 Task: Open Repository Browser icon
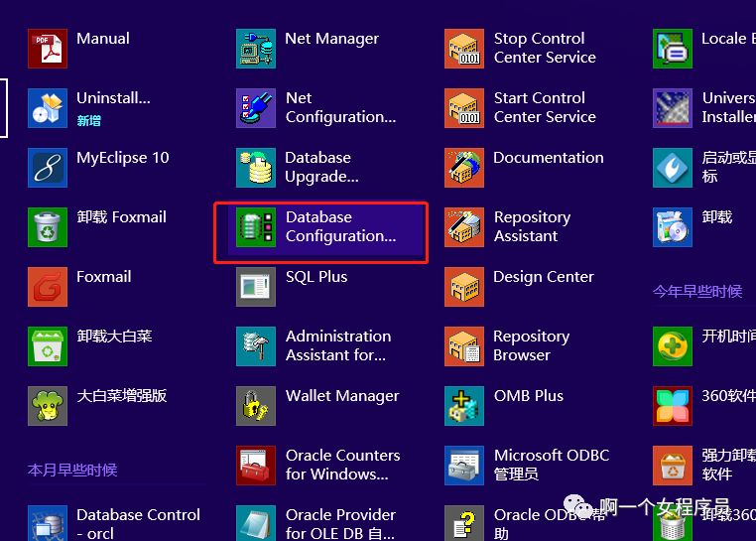coord(464,346)
